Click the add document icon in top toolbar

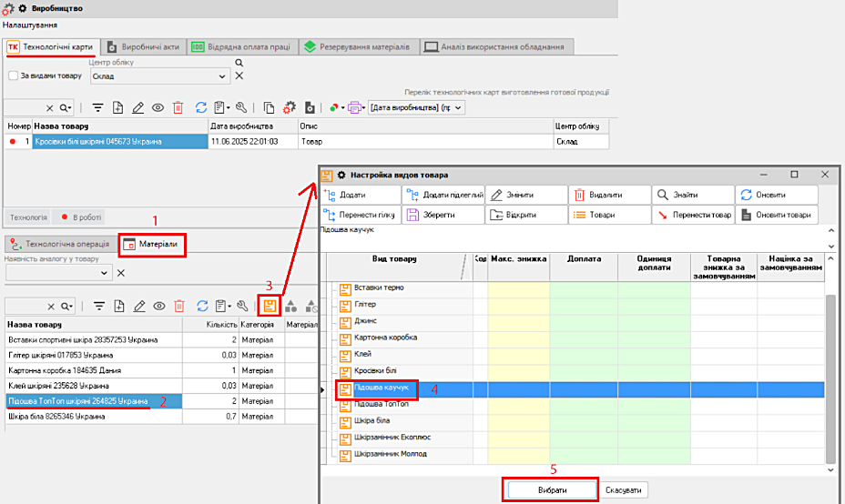pyautogui.click(x=117, y=107)
